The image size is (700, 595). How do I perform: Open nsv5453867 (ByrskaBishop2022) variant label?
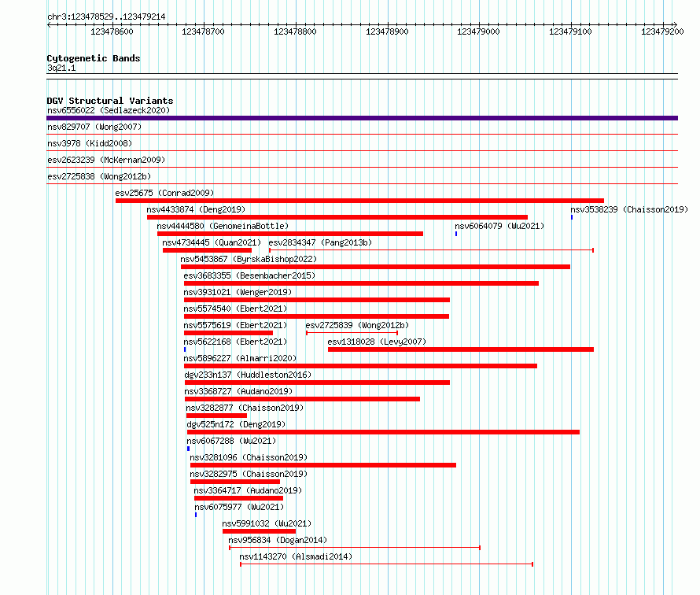coord(249,259)
